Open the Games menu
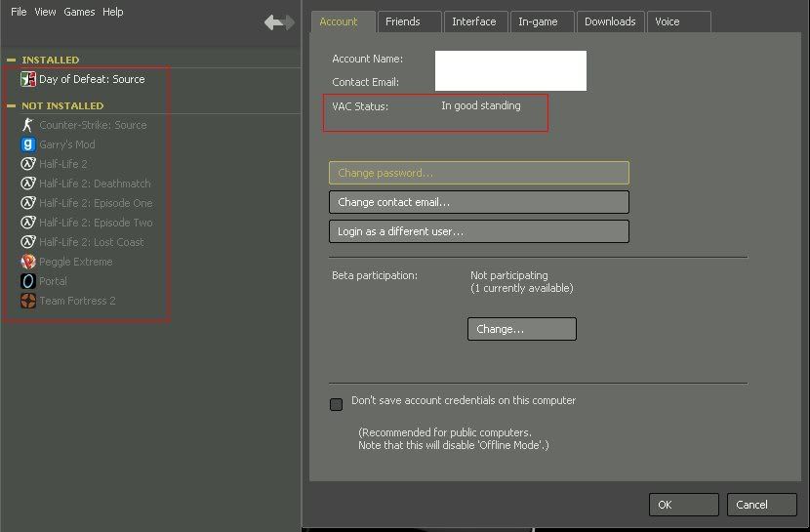Image resolution: width=810 pixels, height=532 pixels. coord(79,12)
